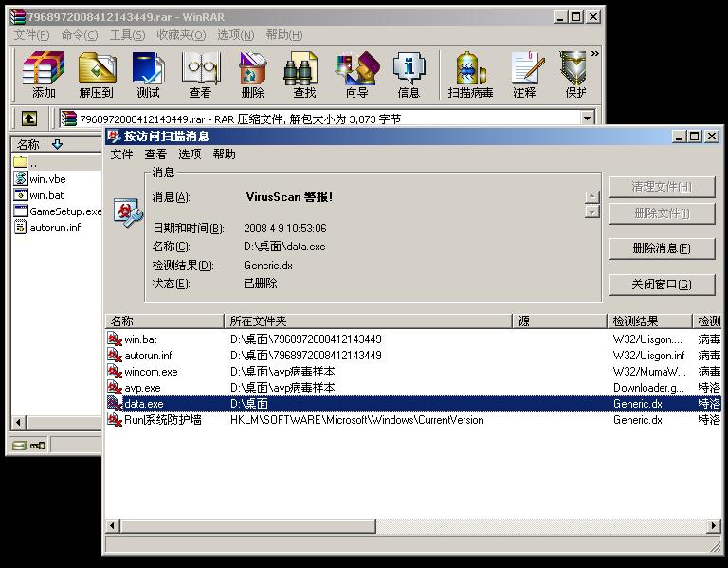Screen dimensions: 728x568
Task: Click the VirusScan alert icon in message panel
Action: coord(127,212)
